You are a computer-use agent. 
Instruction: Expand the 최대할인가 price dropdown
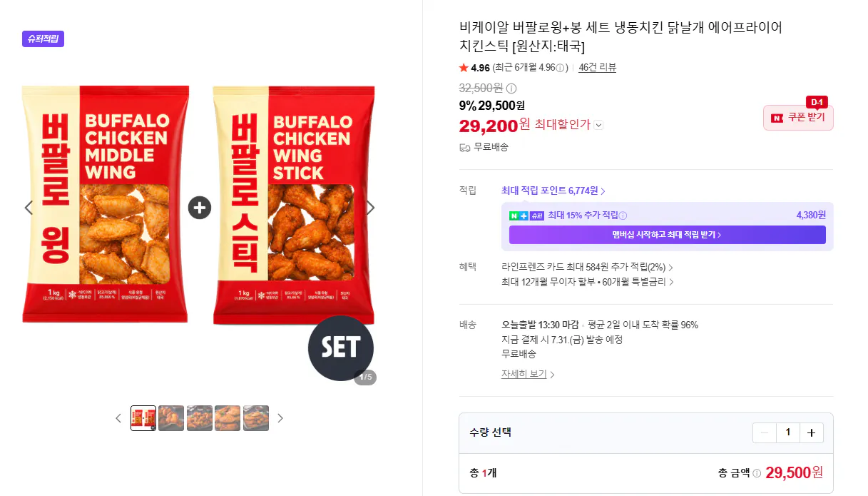pyautogui.click(x=598, y=125)
